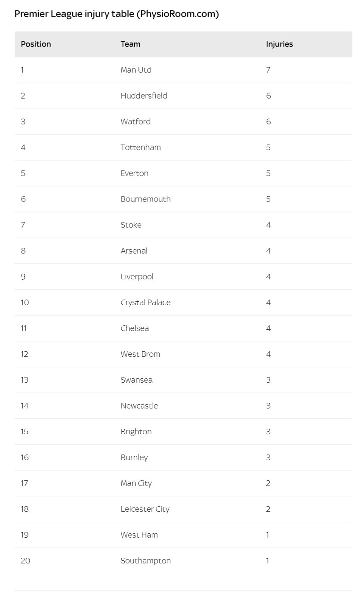Click the Position column header
The height and width of the screenshot is (597, 364).
click(x=36, y=44)
